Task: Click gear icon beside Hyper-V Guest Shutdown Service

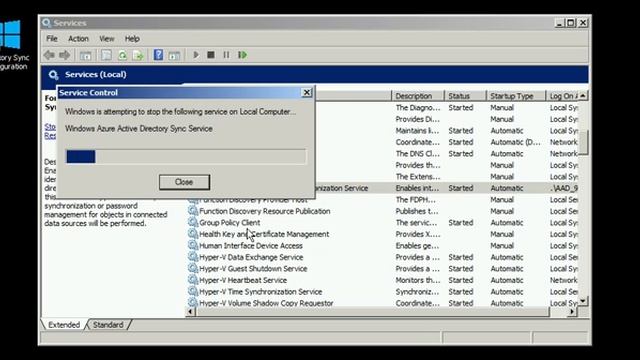Action: 193,269
